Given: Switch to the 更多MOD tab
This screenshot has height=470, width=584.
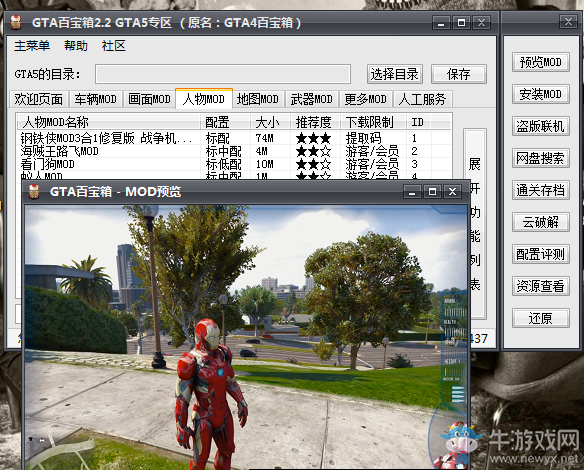Looking at the screenshot, I should click(365, 99).
